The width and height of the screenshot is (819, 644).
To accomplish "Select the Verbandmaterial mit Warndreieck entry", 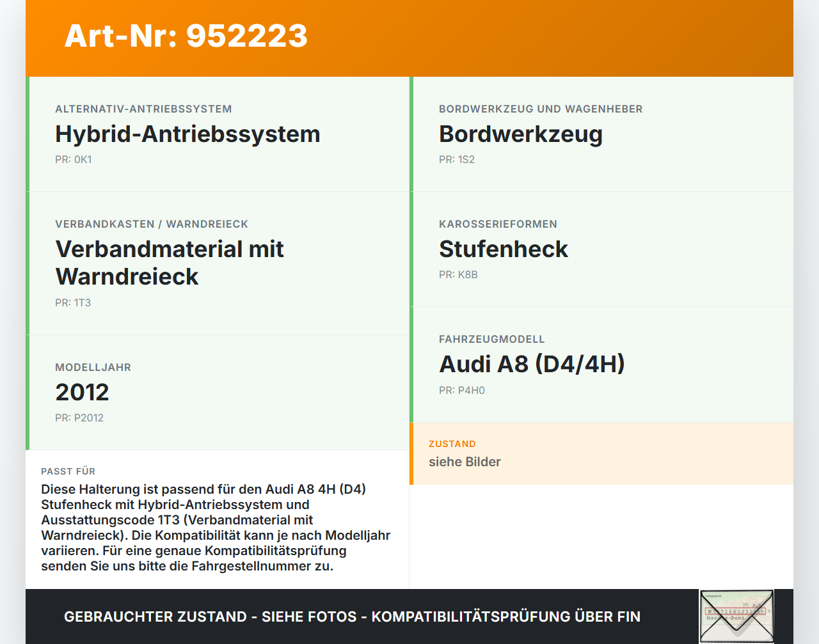I will point(170,262).
